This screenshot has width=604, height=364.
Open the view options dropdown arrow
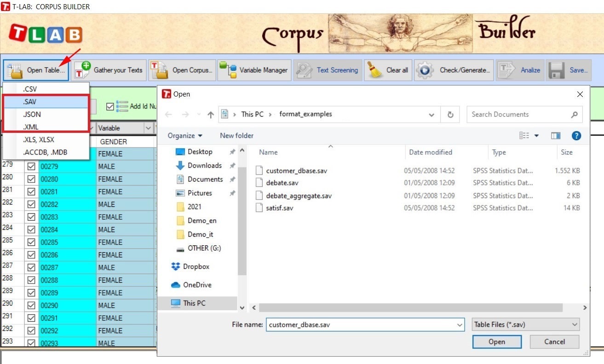coord(536,136)
